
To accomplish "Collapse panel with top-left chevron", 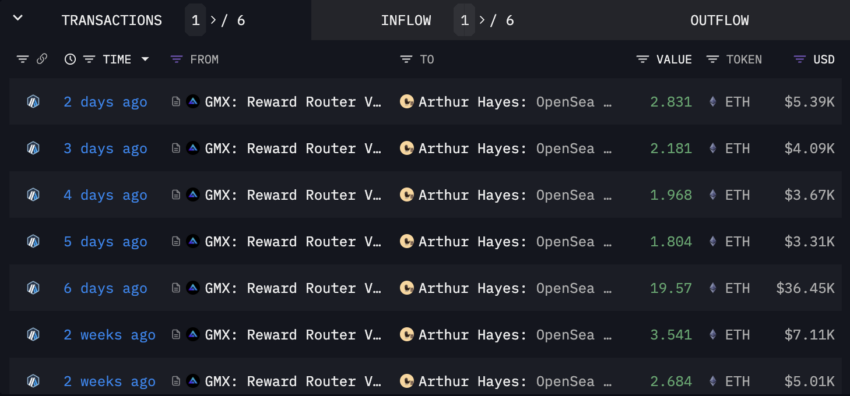I will [x=18, y=18].
